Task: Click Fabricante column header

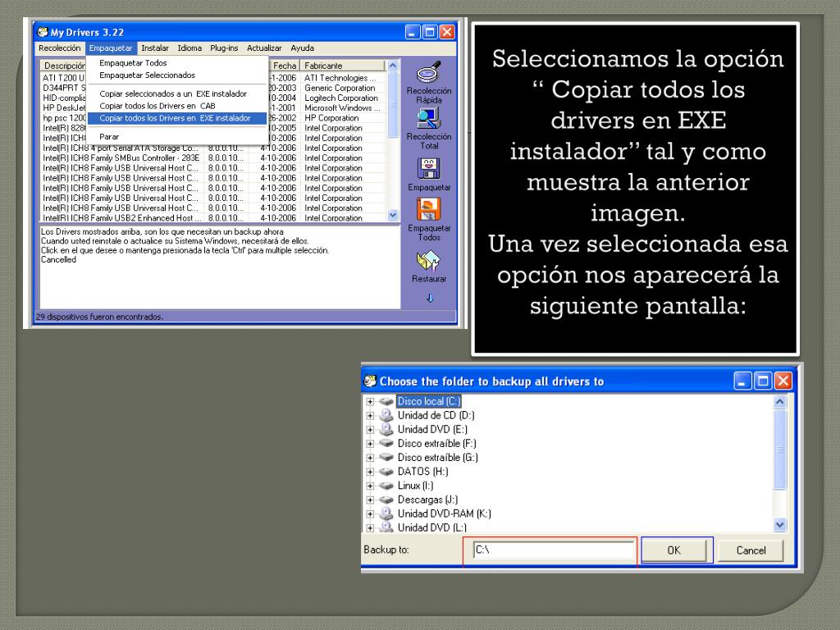Action: (343, 66)
